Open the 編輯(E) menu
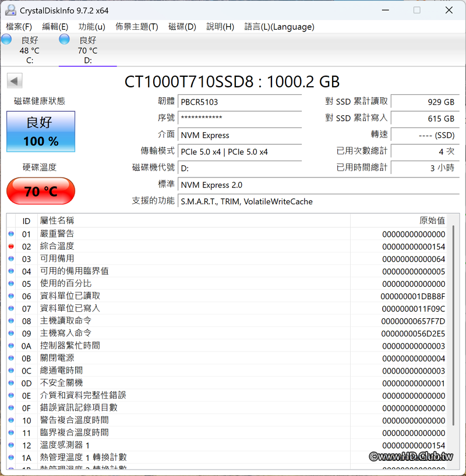Viewport: 466px width, 476px height. 55,27
